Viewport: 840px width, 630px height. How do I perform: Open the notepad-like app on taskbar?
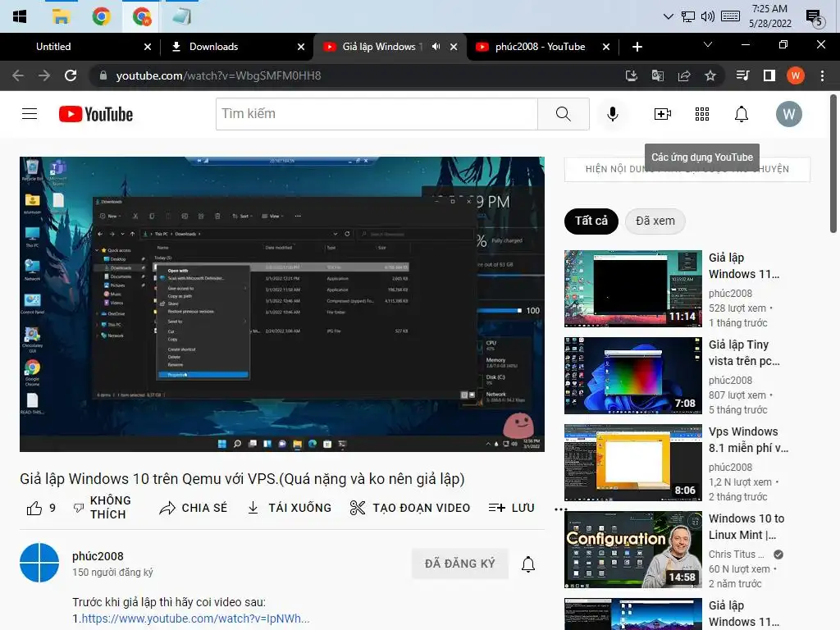click(182, 16)
